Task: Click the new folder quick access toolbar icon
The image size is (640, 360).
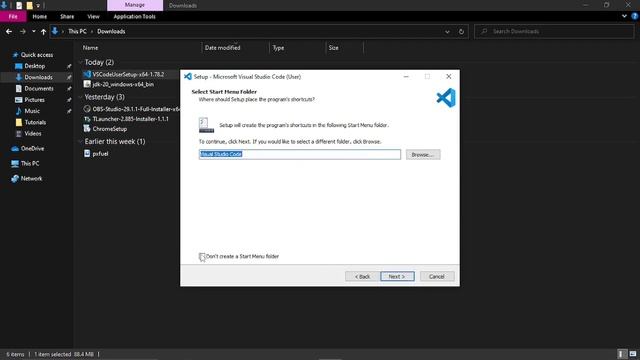Action: point(29,5)
